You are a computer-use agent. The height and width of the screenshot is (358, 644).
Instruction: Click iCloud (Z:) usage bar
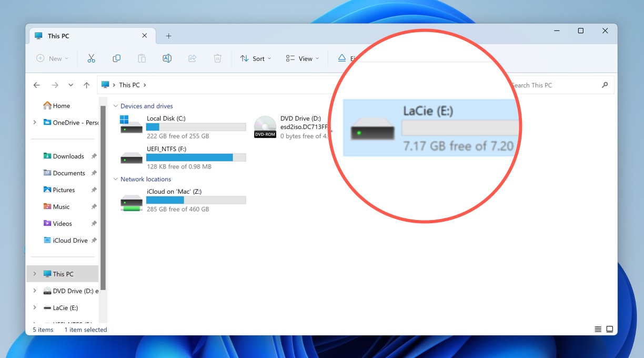196,200
